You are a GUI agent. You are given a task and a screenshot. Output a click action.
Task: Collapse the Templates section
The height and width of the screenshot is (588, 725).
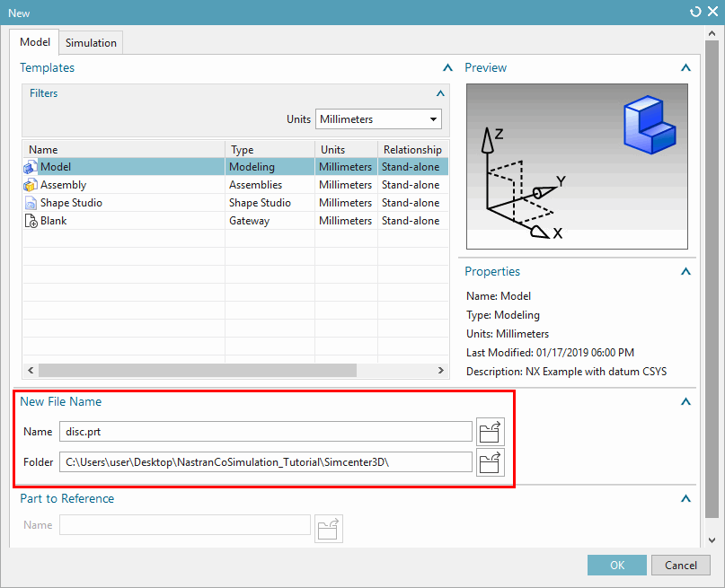click(x=446, y=67)
